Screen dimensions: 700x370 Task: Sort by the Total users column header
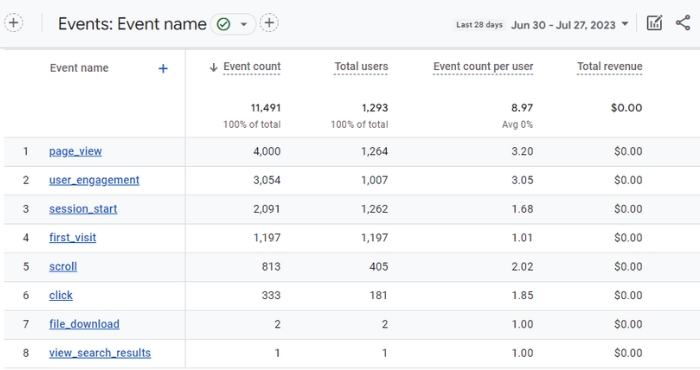point(361,67)
